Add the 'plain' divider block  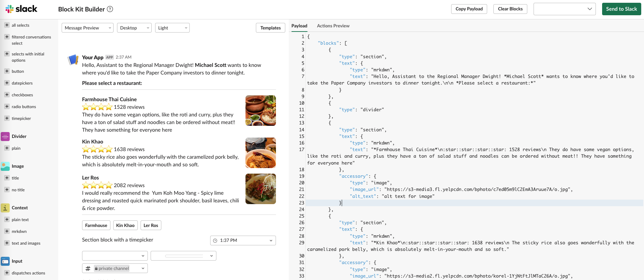[x=7, y=148]
